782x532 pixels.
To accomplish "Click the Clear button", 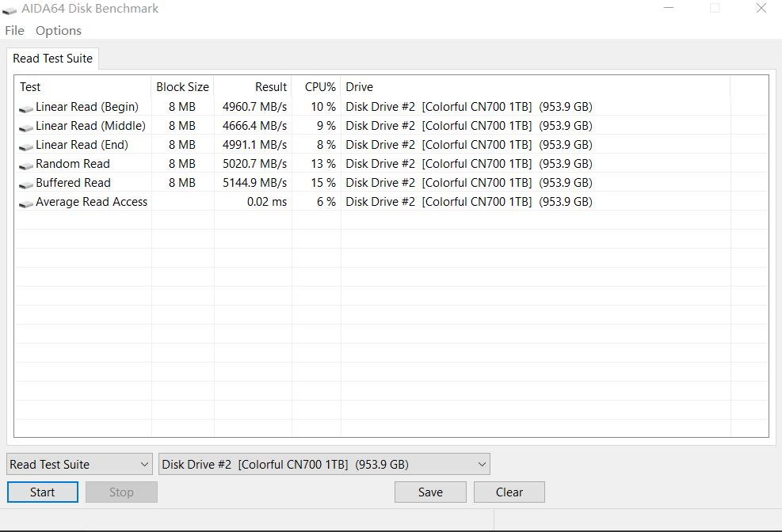I will click(509, 492).
